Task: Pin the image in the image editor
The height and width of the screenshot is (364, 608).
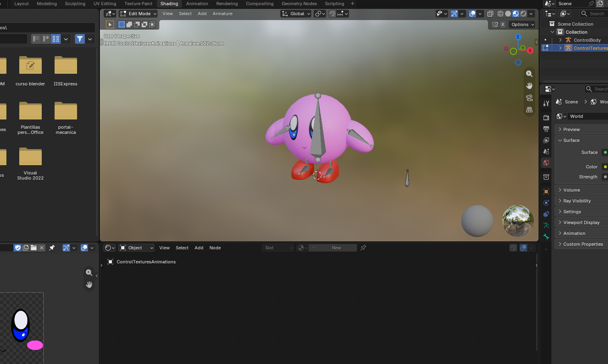Action: 52,248
